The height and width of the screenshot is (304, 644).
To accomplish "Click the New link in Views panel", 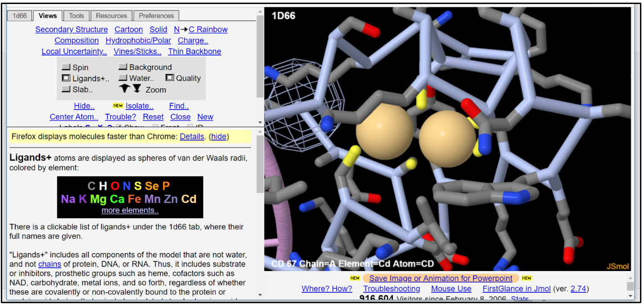I will (x=205, y=117).
